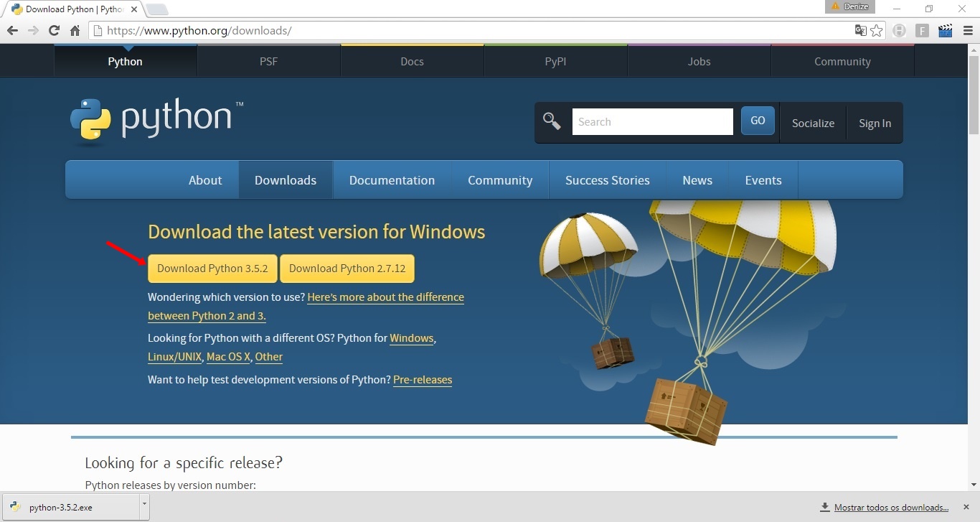Open the Denize profile button

[851, 6]
